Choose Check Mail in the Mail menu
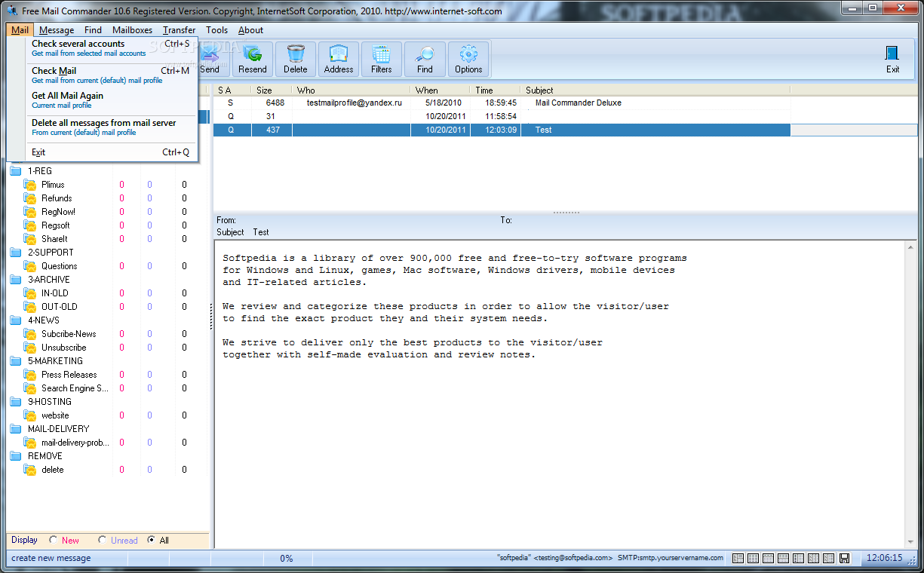924x573 pixels. (111, 75)
